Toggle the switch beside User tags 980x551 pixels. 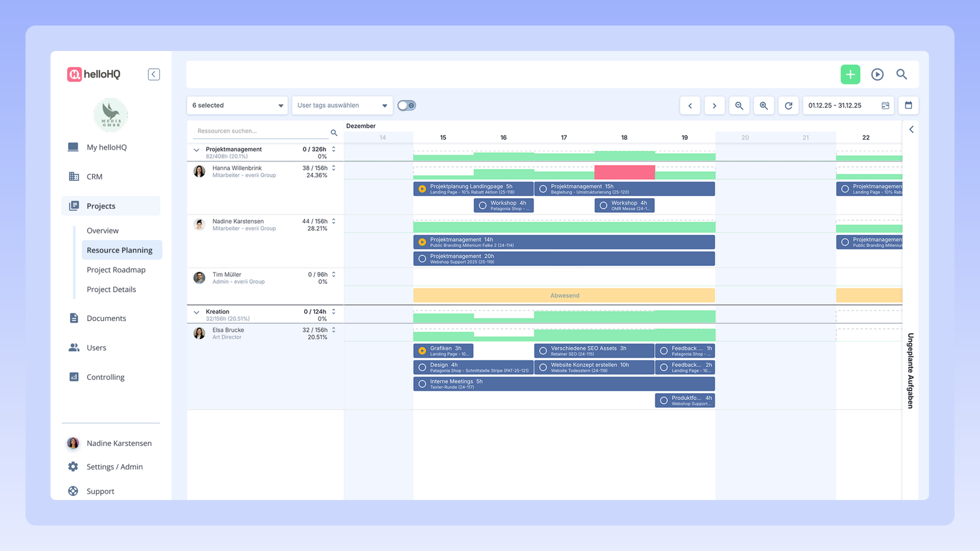[406, 105]
